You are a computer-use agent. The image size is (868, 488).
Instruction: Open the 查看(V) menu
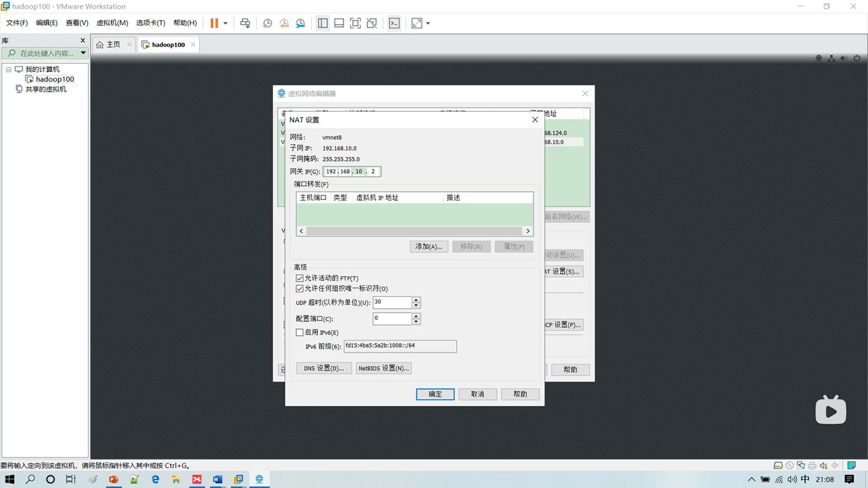coord(77,23)
